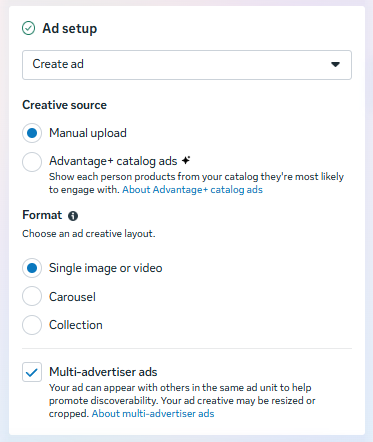Click the green Ad setup checkmark icon

(28, 28)
